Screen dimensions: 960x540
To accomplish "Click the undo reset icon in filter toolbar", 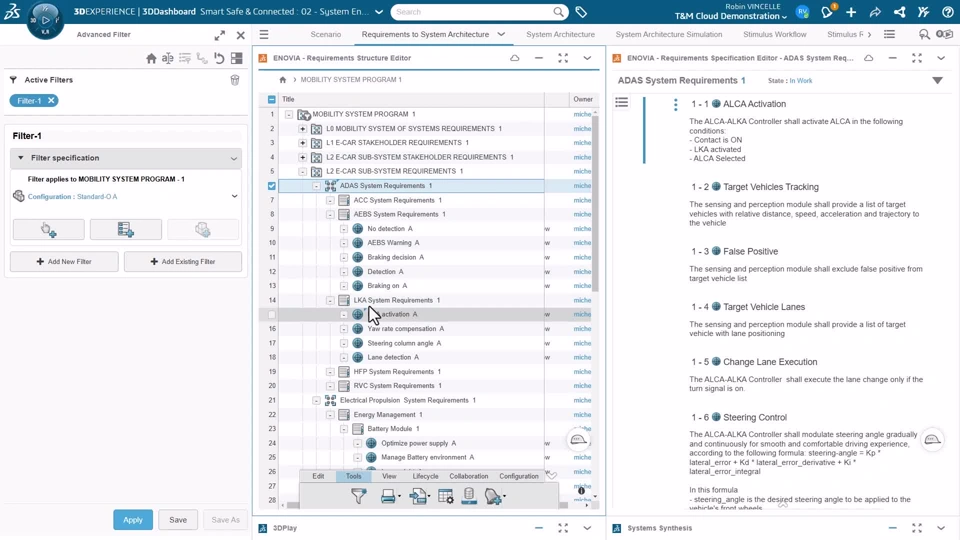I will 219,58.
